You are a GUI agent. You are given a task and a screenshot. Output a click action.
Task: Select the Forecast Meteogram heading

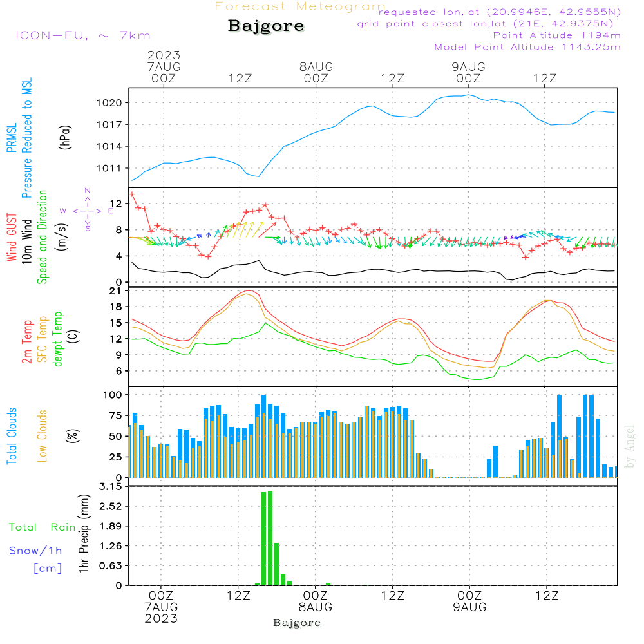(x=299, y=7)
